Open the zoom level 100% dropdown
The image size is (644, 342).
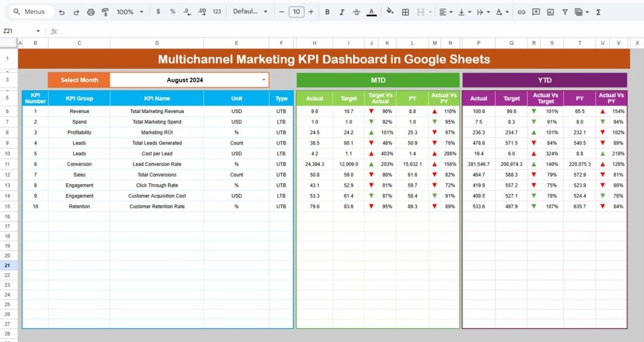(x=129, y=12)
